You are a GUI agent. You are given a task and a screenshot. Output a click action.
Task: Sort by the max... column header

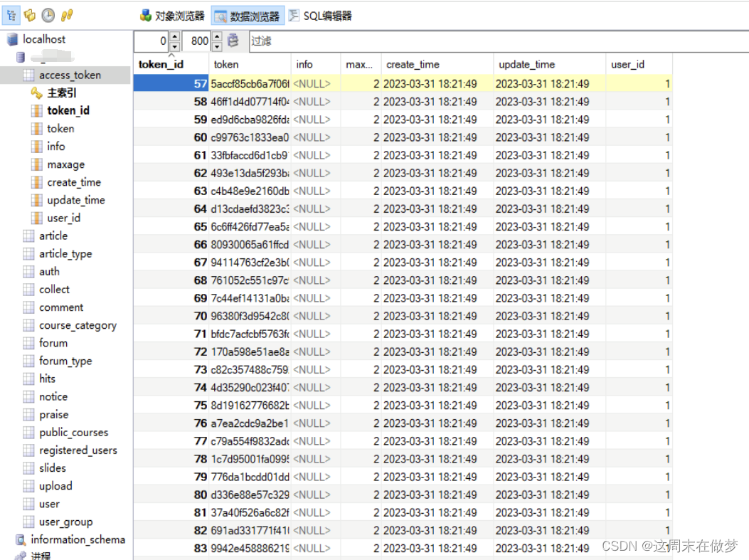[361, 64]
